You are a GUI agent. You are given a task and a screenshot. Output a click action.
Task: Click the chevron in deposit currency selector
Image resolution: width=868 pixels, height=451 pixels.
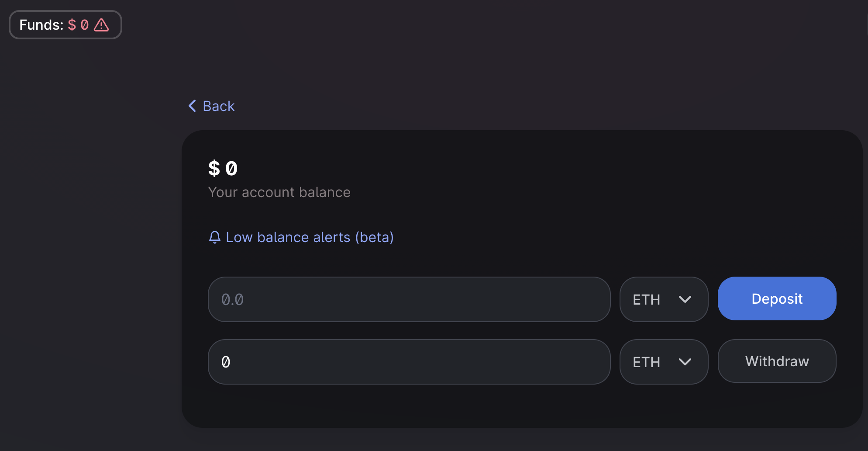pos(685,299)
